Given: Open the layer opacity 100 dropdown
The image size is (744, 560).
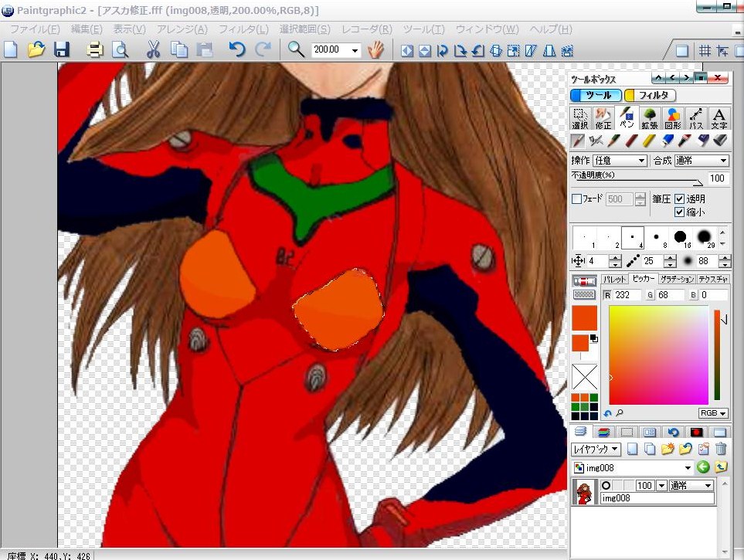Looking at the screenshot, I should point(661,486).
